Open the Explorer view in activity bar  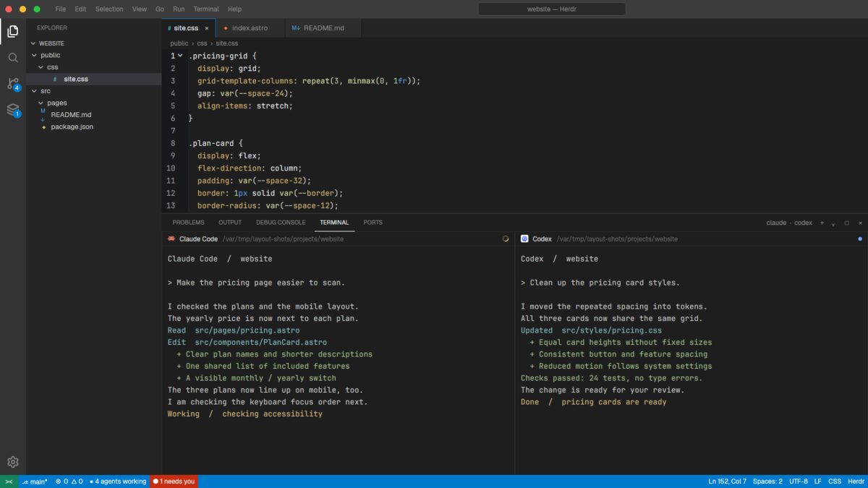pos(12,31)
